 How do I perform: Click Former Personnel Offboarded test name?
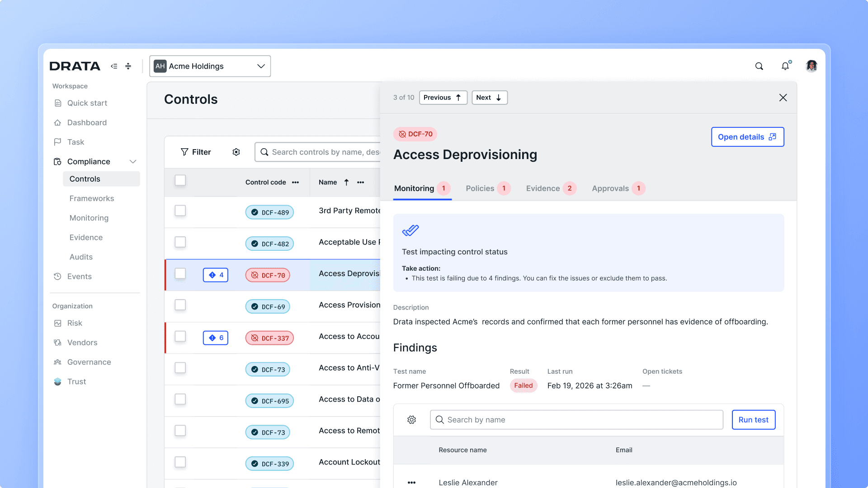tap(446, 385)
